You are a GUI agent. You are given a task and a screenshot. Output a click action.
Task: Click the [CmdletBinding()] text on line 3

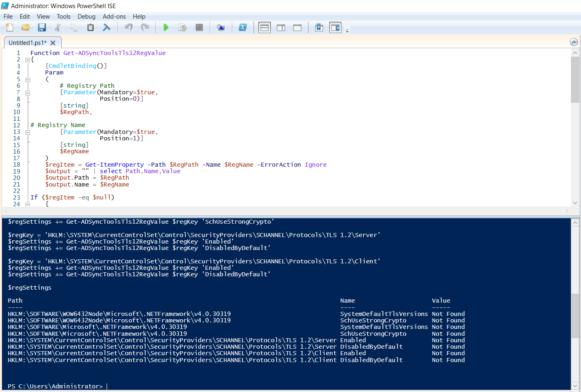coord(76,66)
